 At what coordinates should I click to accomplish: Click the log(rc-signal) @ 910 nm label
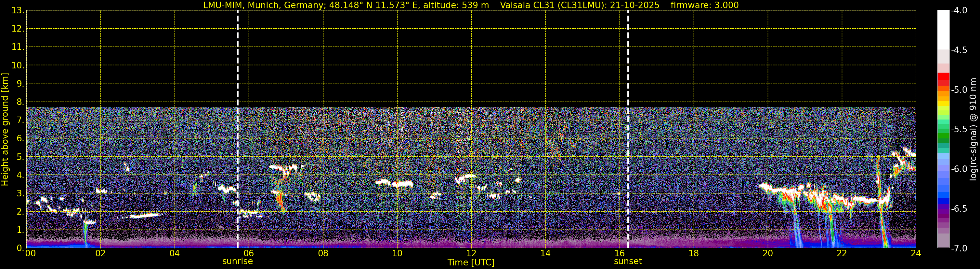pos(973,130)
